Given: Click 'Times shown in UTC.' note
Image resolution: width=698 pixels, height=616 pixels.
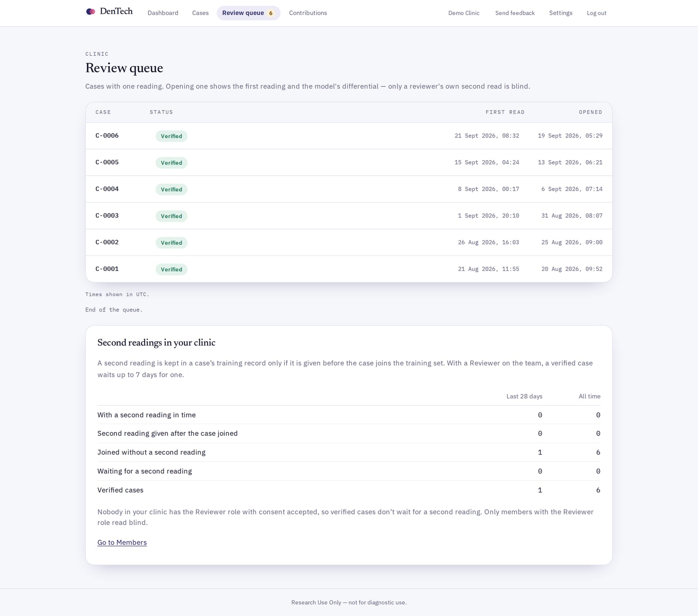Looking at the screenshot, I should point(117,294).
